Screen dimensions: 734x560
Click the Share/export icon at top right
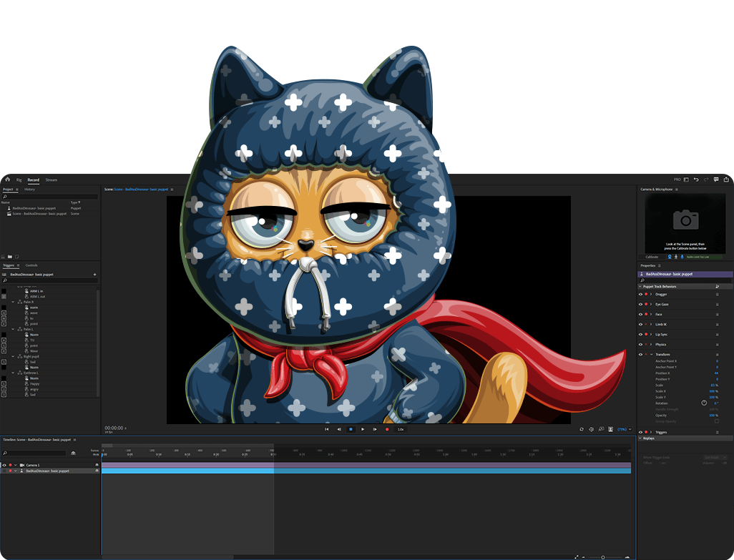pos(726,180)
